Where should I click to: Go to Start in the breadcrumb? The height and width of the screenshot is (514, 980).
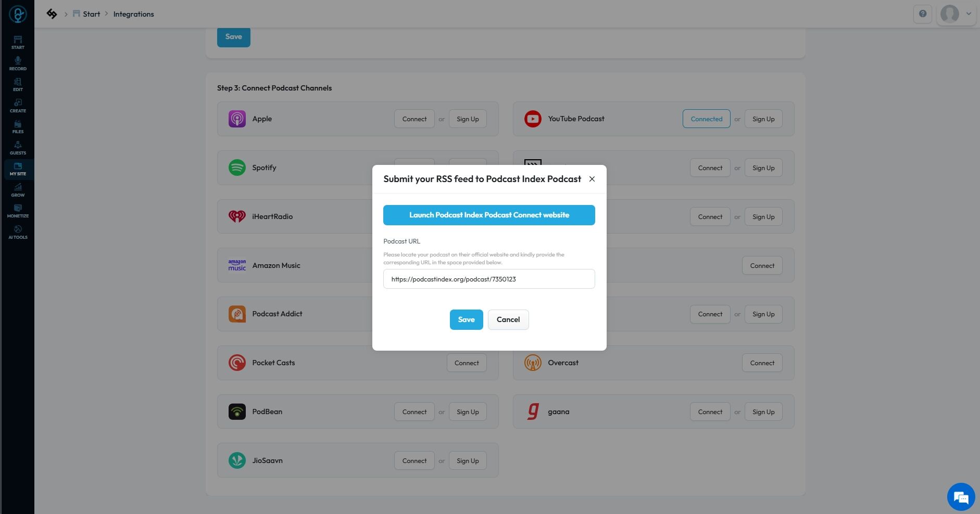pos(92,14)
